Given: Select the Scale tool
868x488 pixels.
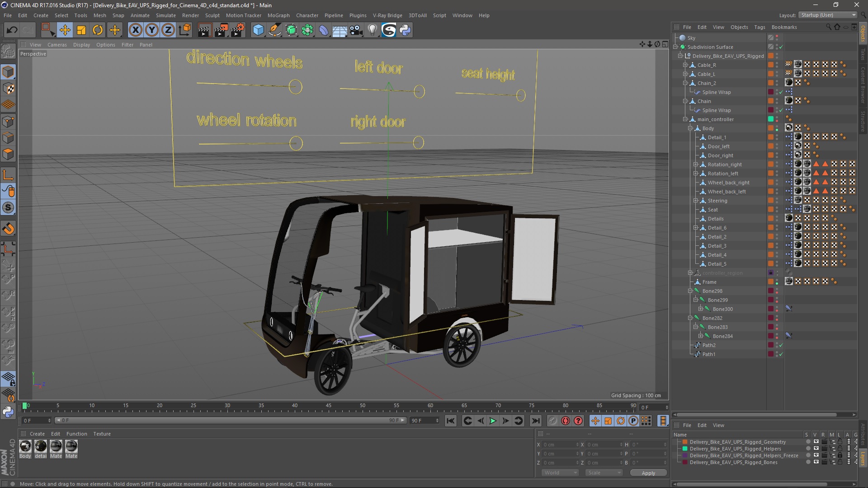Looking at the screenshot, I should (81, 30).
